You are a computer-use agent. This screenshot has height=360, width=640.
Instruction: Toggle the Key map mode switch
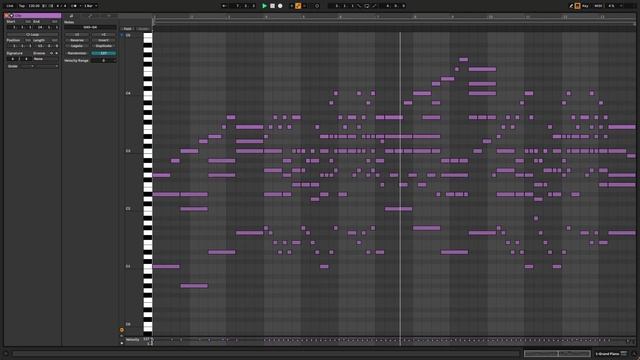point(585,6)
